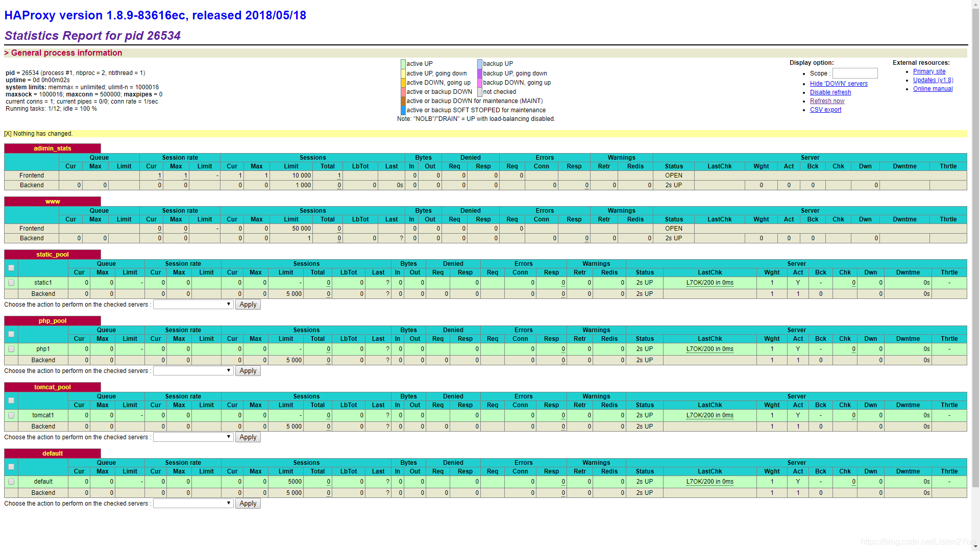Check the tomcat1 server checkbox
Image resolution: width=980 pixels, height=551 pixels.
pos(11,415)
